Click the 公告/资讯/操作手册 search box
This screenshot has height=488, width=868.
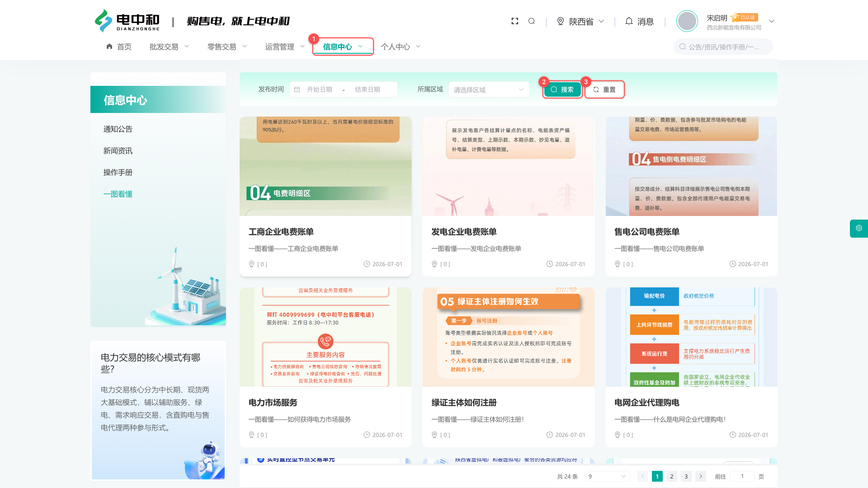pos(723,47)
